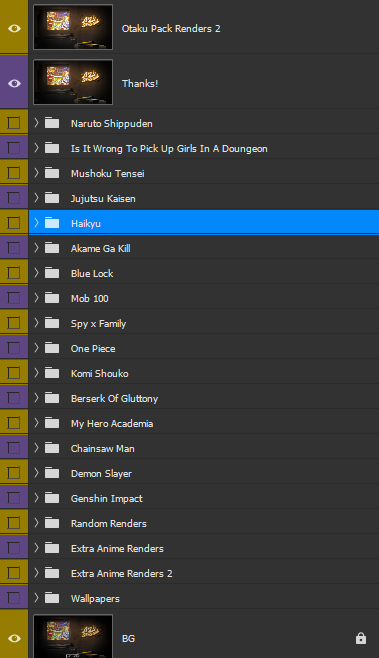Click the Demon Slayer folder icon
This screenshot has height=658, width=379.
point(52,473)
